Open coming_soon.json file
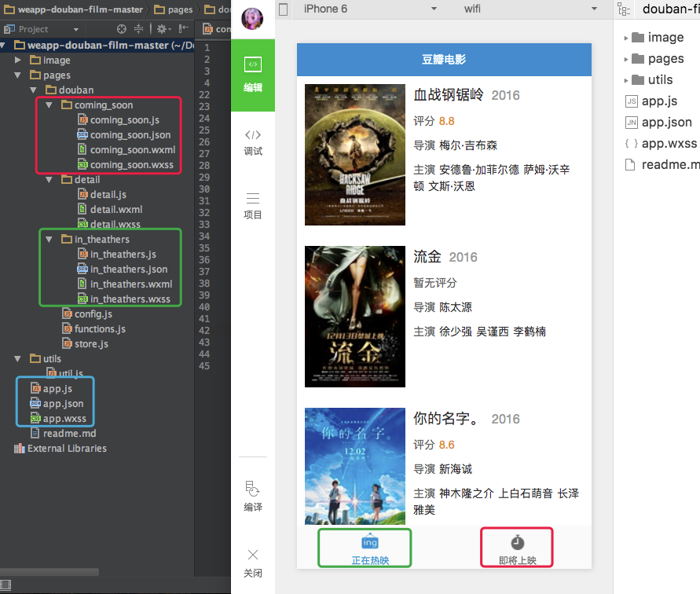 click(123, 135)
